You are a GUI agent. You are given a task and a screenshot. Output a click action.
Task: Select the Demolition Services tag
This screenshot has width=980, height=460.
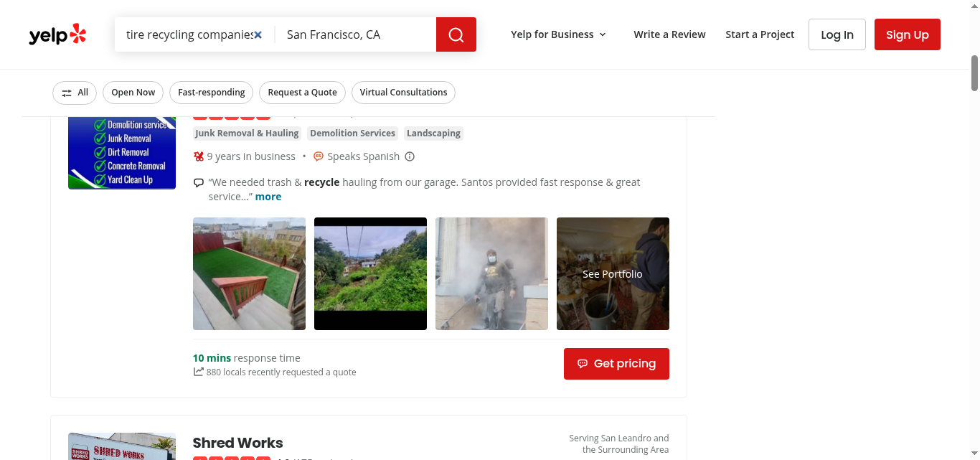pos(352,133)
